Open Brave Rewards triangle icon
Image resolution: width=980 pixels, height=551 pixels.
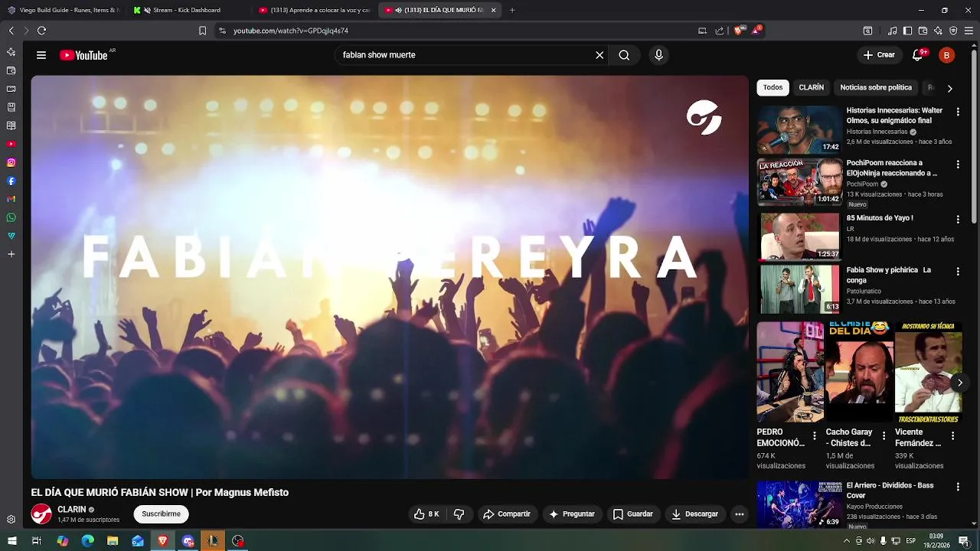click(756, 31)
